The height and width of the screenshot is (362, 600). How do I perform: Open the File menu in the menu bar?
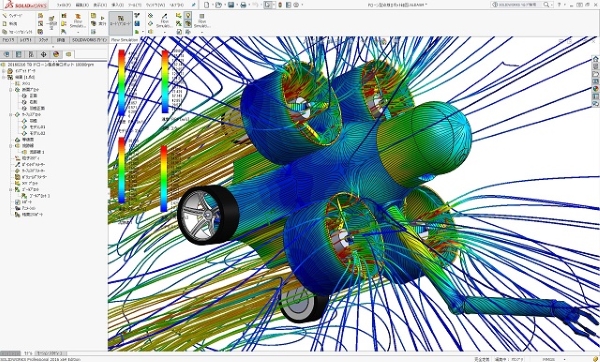click(64, 5)
